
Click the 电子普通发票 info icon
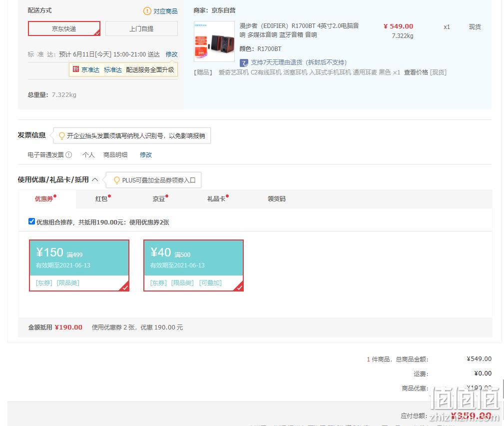(x=69, y=155)
